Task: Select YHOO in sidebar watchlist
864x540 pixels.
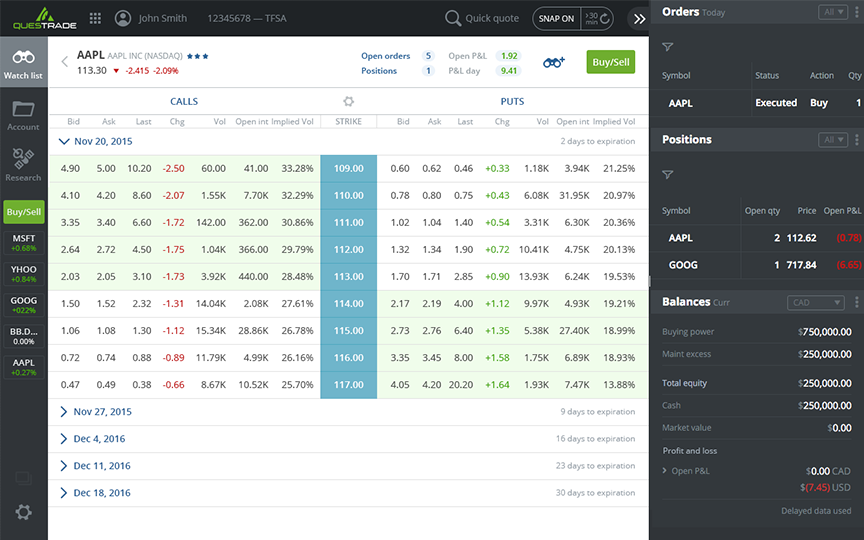Action: [x=24, y=274]
